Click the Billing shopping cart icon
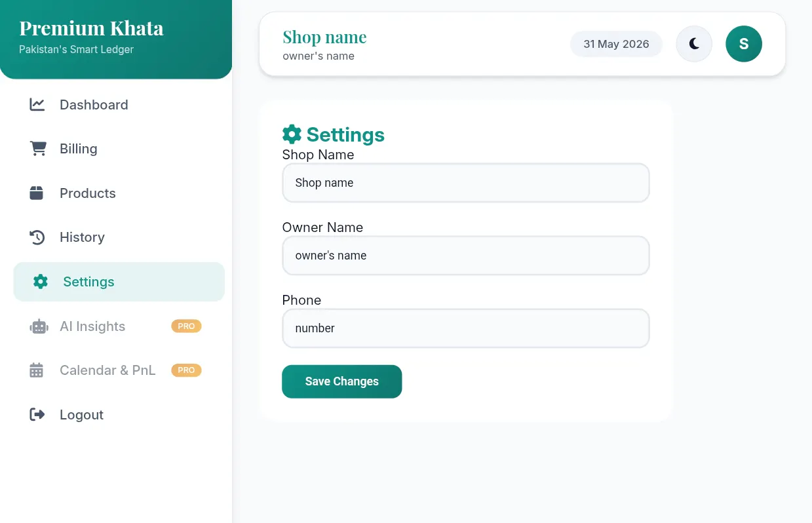 point(38,149)
